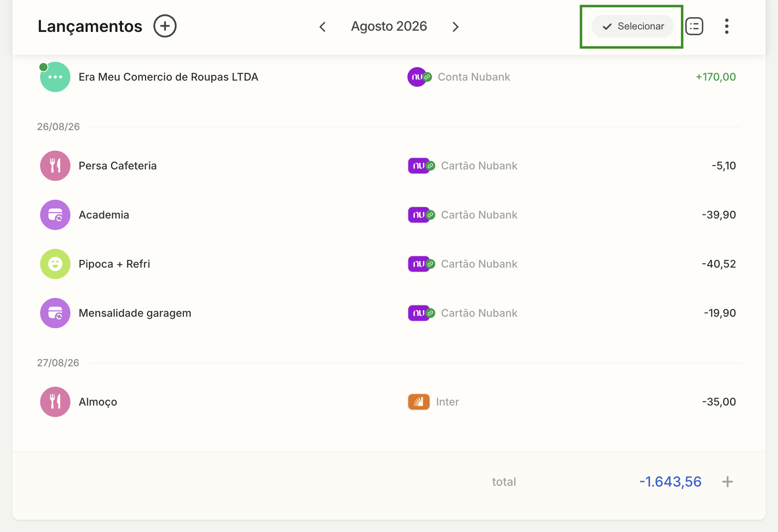
Task: Go to the next month arrow
Action: (x=455, y=27)
